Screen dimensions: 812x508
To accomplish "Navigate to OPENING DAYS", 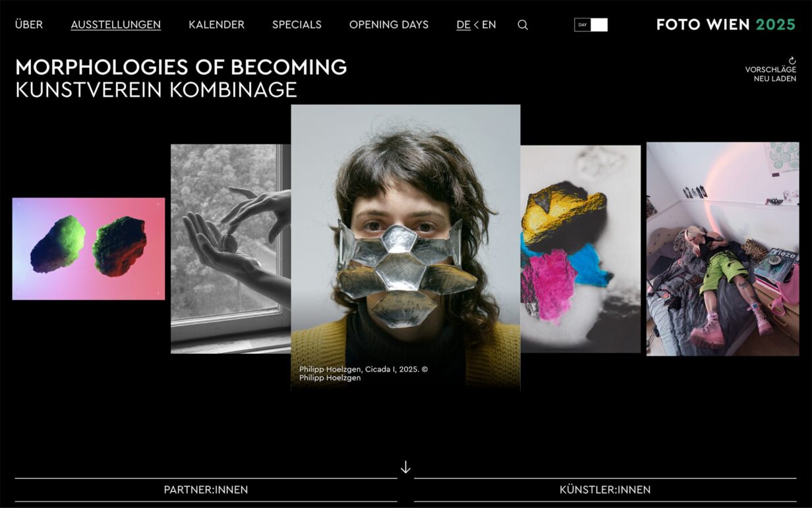I will pos(389,25).
